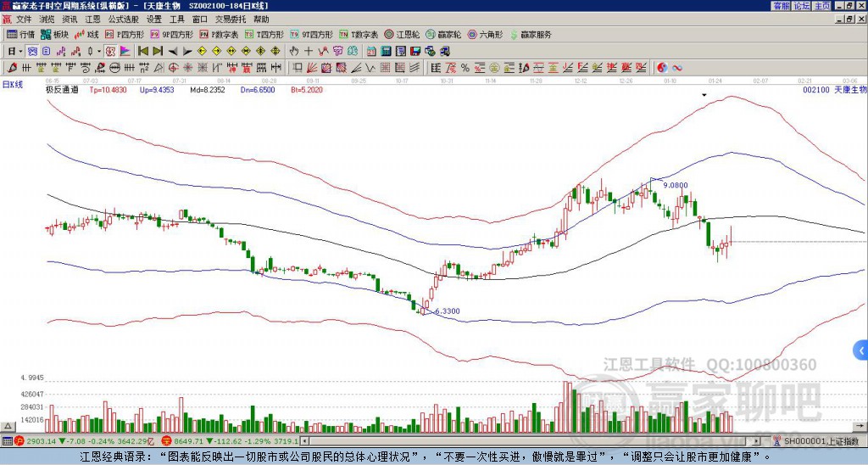This screenshot has height=465, width=868.
Task: Open the calendar icon tool
Action: tap(371, 52)
